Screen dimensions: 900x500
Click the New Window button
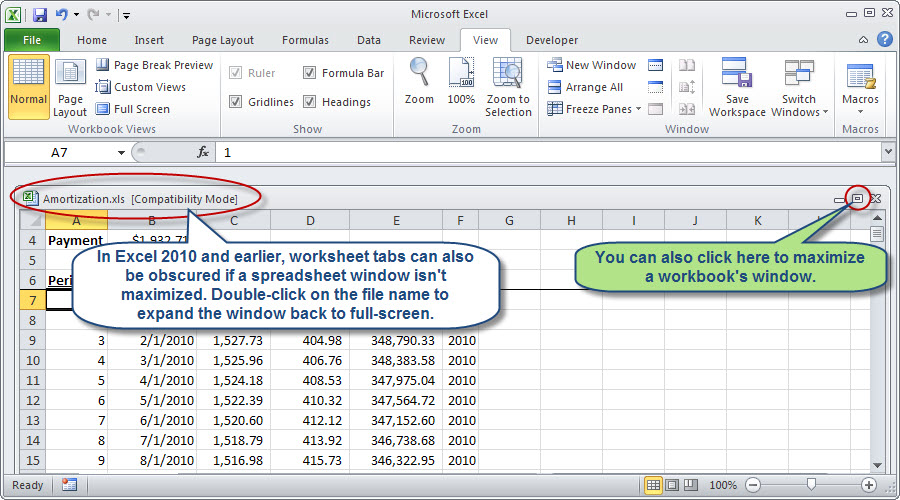(592, 65)
